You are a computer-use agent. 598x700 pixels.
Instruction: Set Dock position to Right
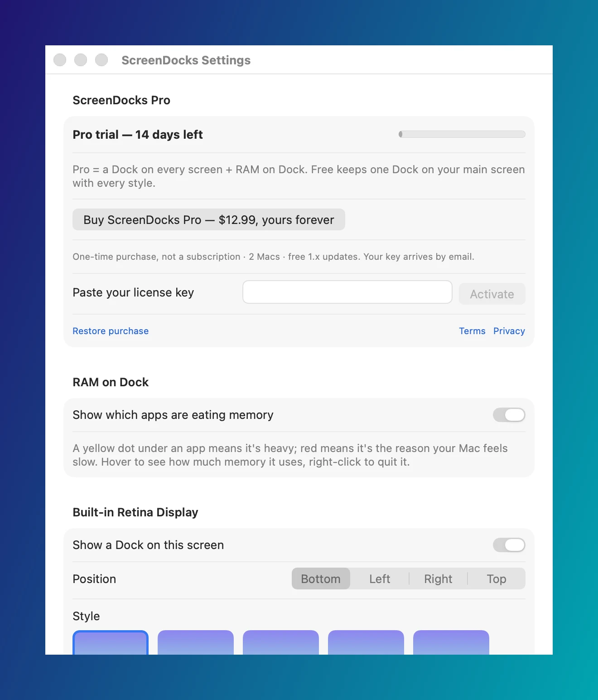(438, 579)
